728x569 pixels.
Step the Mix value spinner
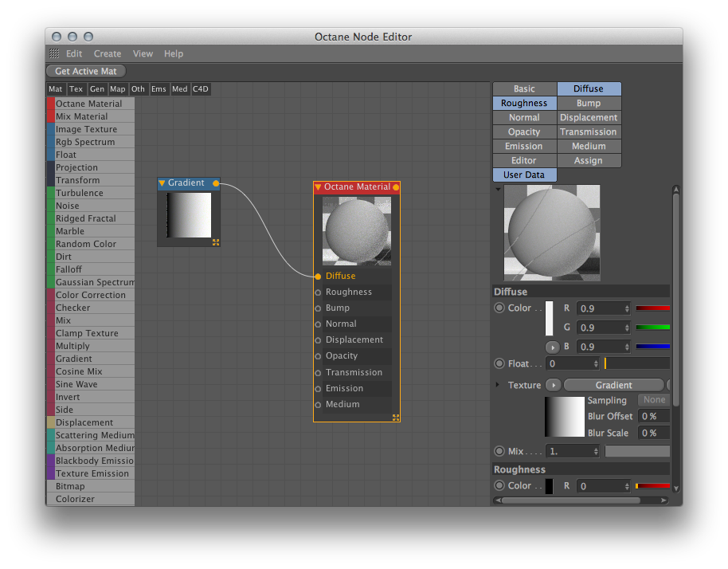[596, 451]
